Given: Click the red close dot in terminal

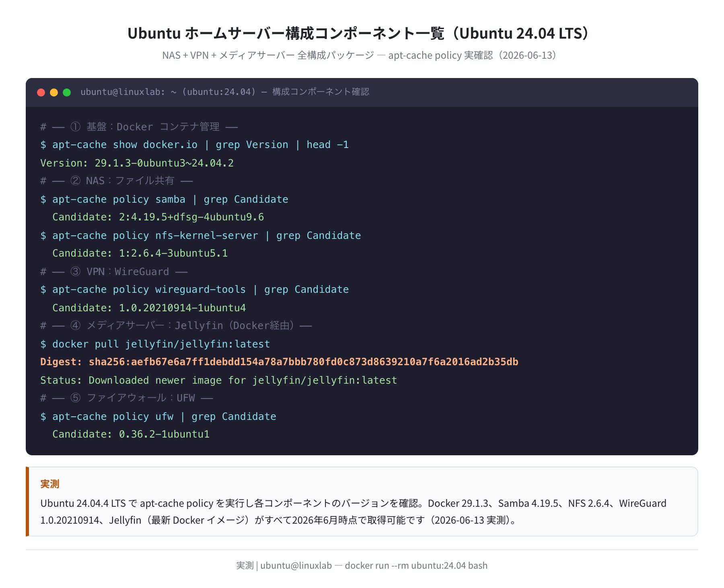Looking at the screenshot, I should click(41, 93).
